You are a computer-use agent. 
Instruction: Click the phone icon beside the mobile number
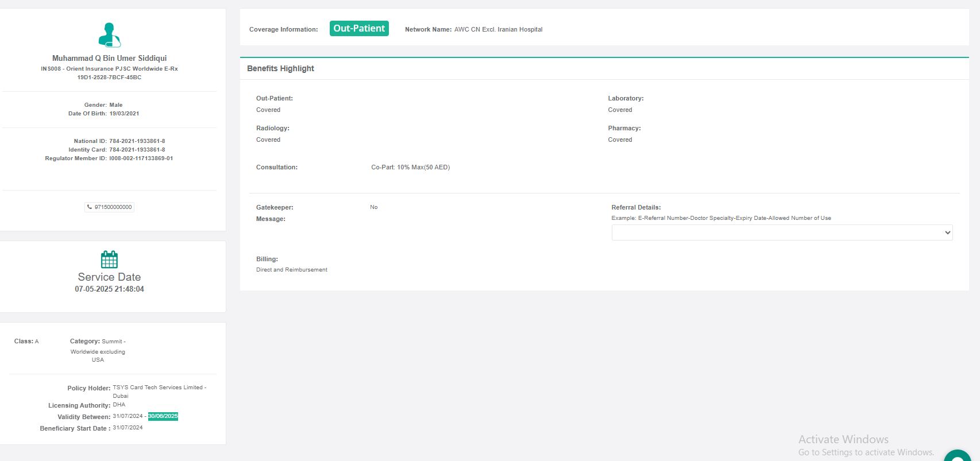coord(90,207)
